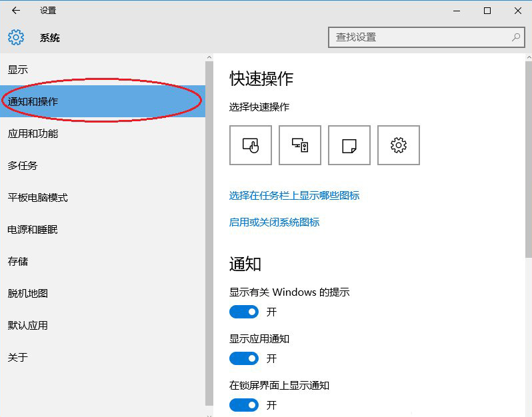Viewport: 532px width, 417px height.
Task: Click sidebar scrollbar up arrow
Action: (x=209, y=57)
